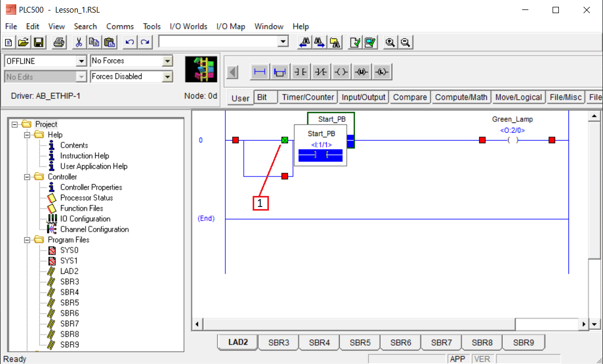Zoom out with the magnifier minus icon
603x364 pixels.
pos(406,42)
